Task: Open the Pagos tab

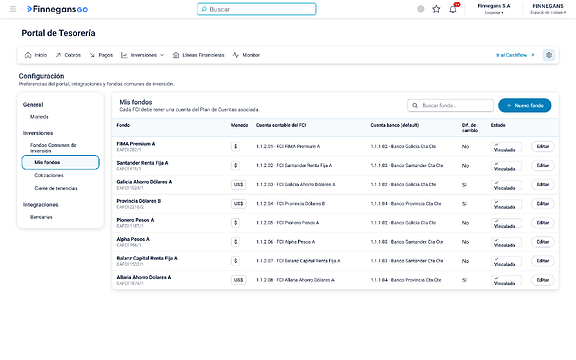Action: (x=101, y=55)
